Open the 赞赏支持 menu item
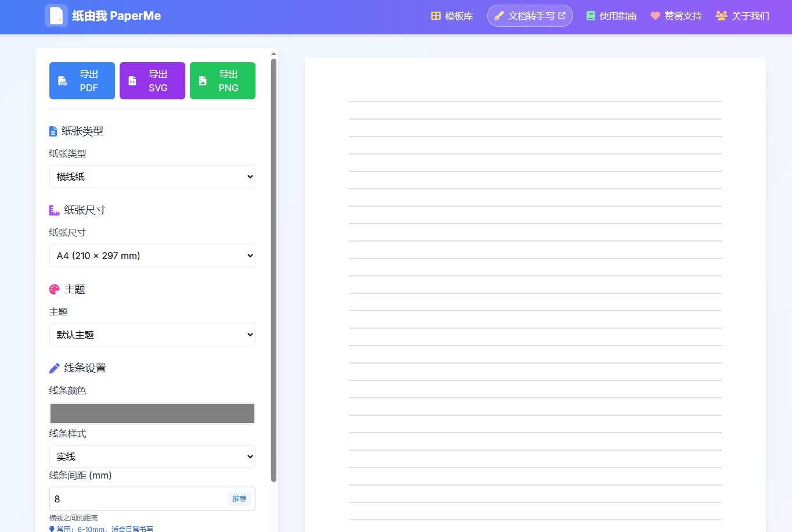Image resolution: width=792 pixels, height=532 pixels. (676, 16)
